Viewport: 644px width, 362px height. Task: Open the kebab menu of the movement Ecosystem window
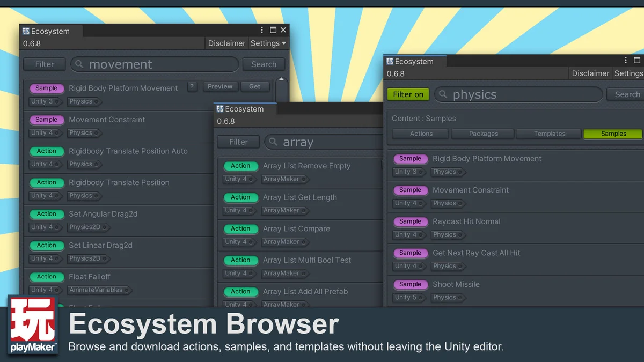[x=262, y=31]
